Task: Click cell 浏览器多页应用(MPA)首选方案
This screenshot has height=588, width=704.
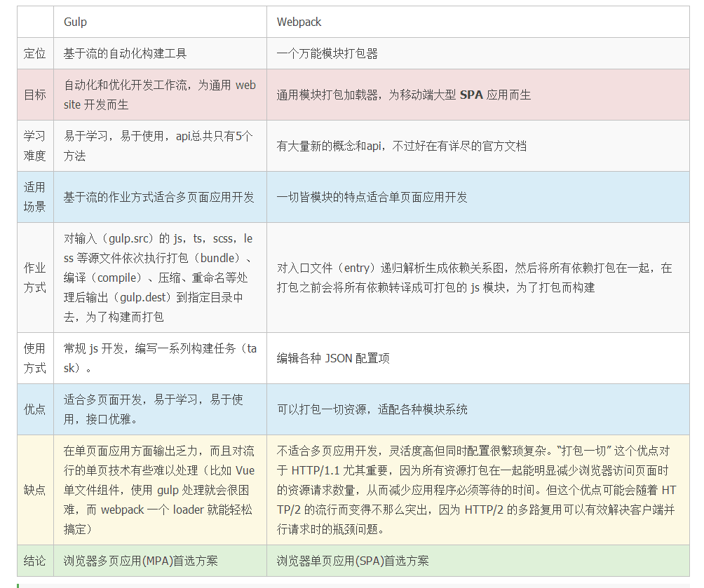Action: [160, 561]
